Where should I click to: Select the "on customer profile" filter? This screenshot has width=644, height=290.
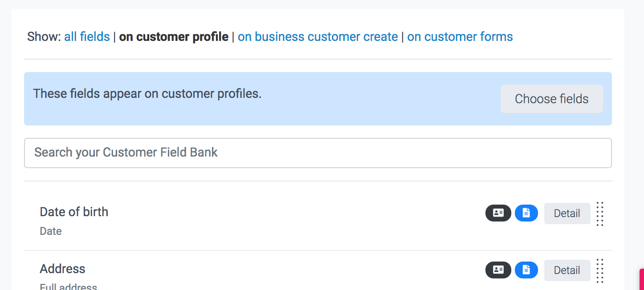[x=174, y=36]
